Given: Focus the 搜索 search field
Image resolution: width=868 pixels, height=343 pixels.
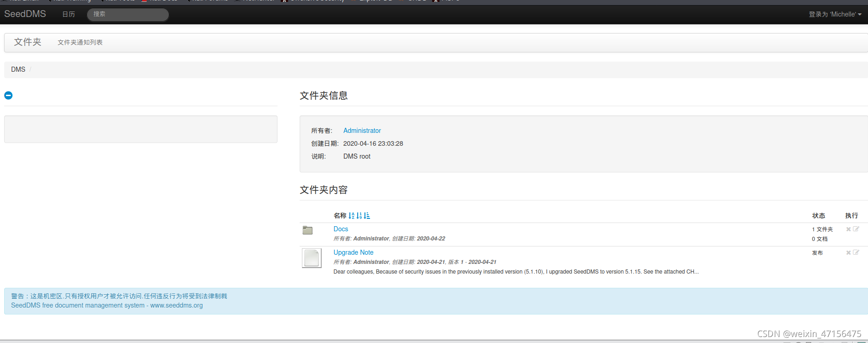Looking at the screenshot, I should tap(128, 14).
